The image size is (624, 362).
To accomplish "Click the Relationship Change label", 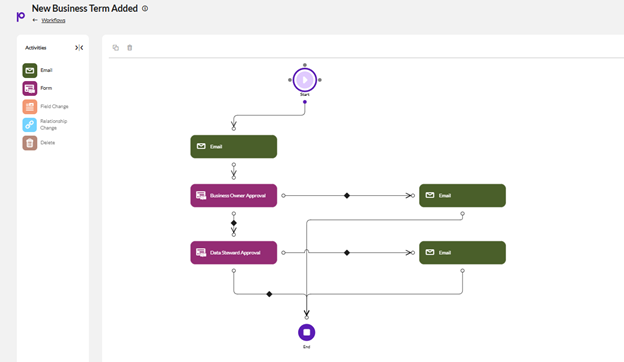I will pos(53,125).
